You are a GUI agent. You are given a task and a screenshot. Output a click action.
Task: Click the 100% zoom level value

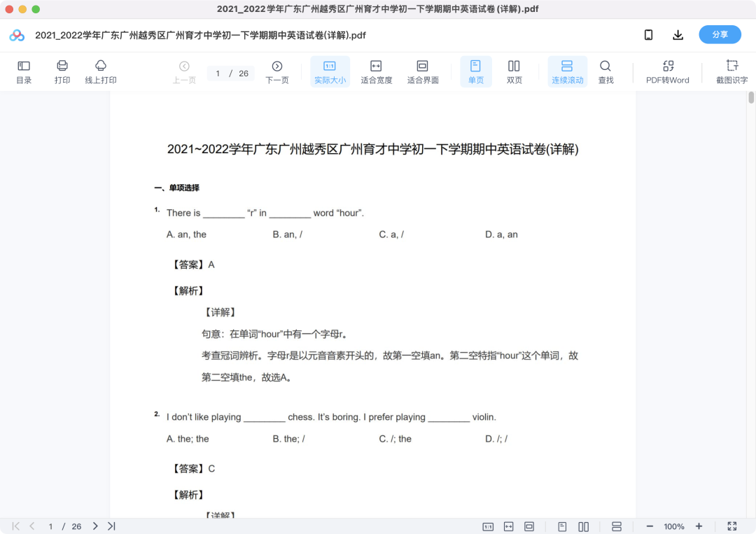point(673,526)
